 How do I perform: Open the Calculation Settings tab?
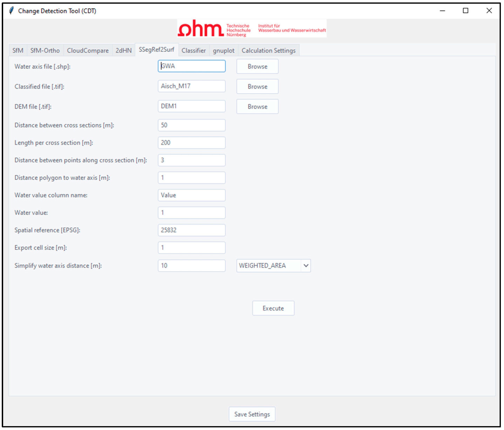pyautogui.click(x=268, y=50)
